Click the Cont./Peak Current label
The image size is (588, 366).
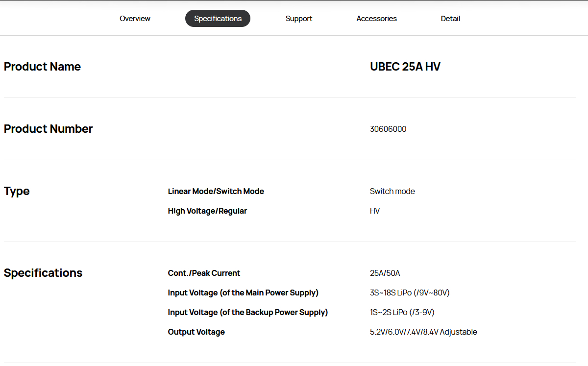pos(204,273)
